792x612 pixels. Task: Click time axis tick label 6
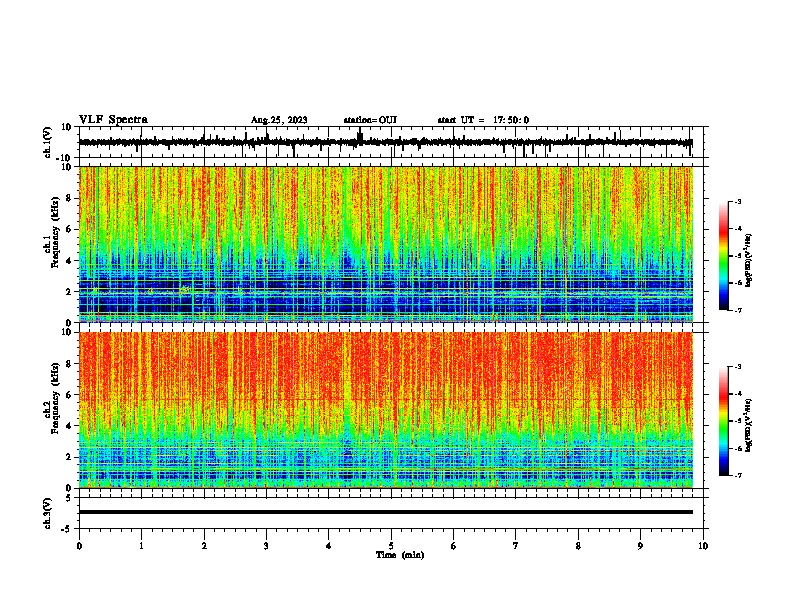point(454,546)
